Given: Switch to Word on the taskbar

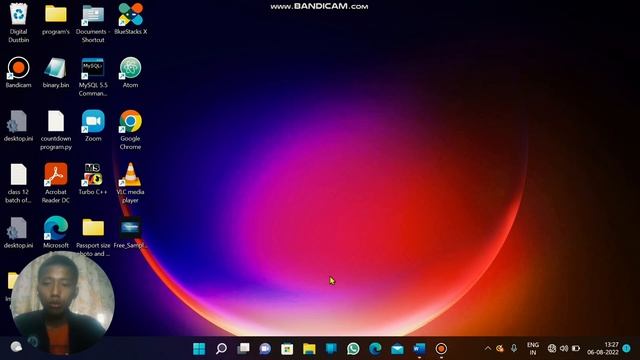Looking at the screenshot, I should [419, 349].
